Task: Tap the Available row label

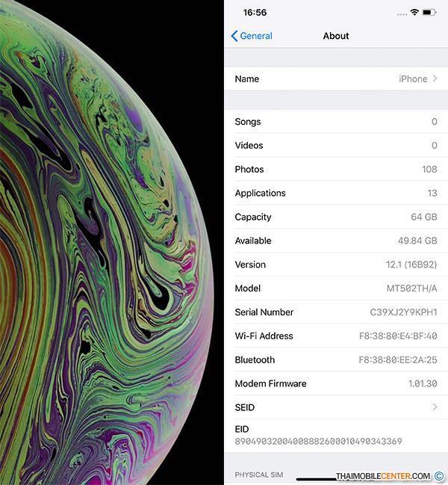Action: (x=253, y=241)
